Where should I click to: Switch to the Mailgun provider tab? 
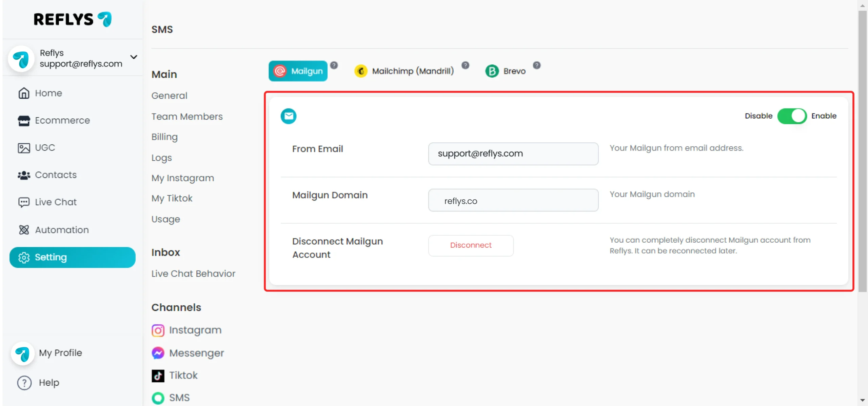coord(298,71)
